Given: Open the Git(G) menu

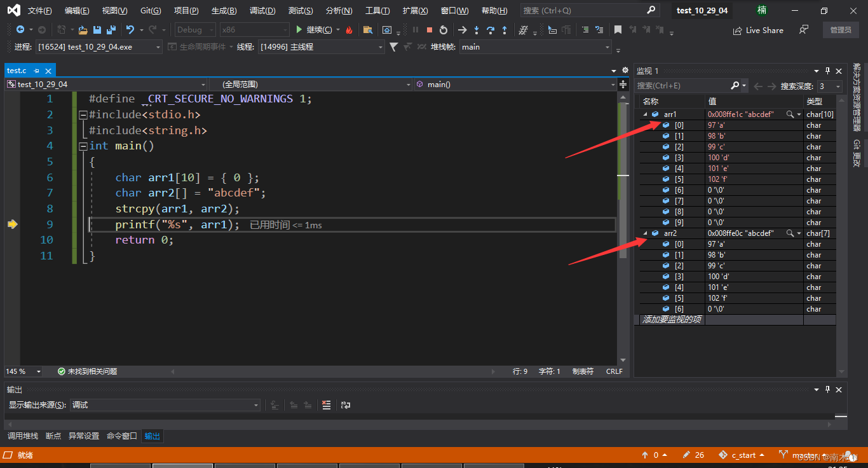Looking at the screenshot, I should click(x=151, y=11).
